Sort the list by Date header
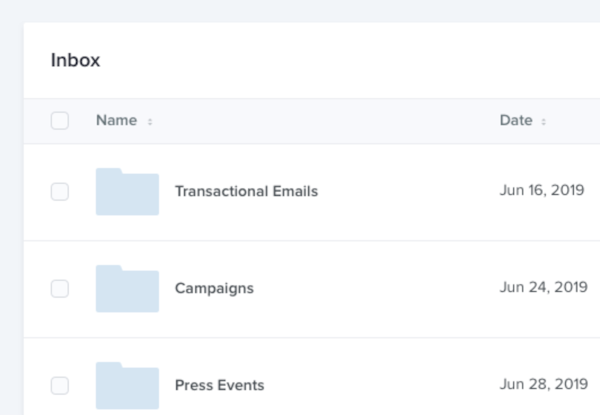Screen dimensions: 600x415 pyautogui.click(x=516, y=121)
